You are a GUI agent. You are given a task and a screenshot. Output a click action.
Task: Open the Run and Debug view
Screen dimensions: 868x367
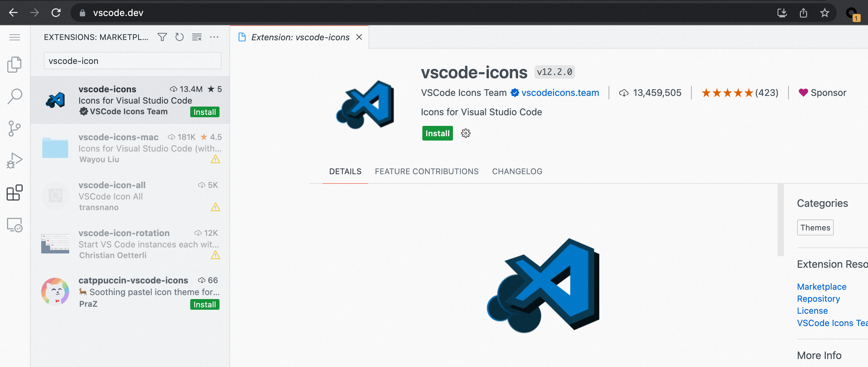coord(14,161)
